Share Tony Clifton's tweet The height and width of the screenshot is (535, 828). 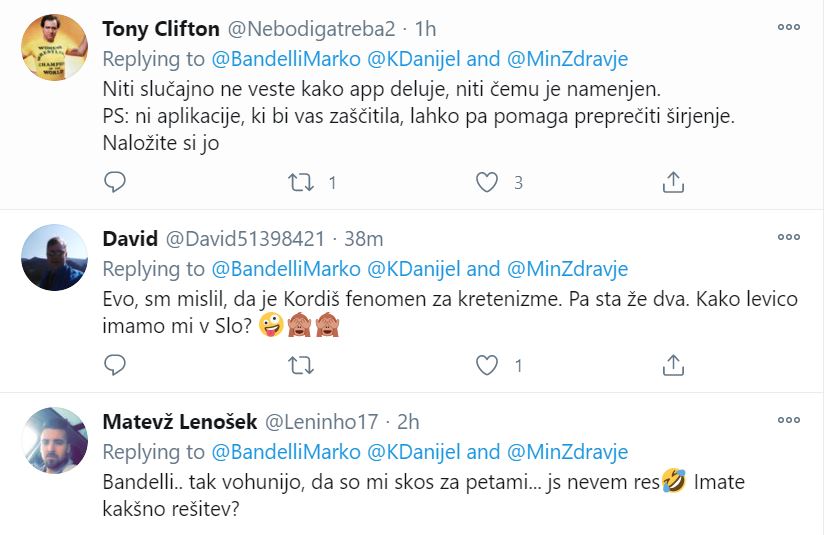673,182
